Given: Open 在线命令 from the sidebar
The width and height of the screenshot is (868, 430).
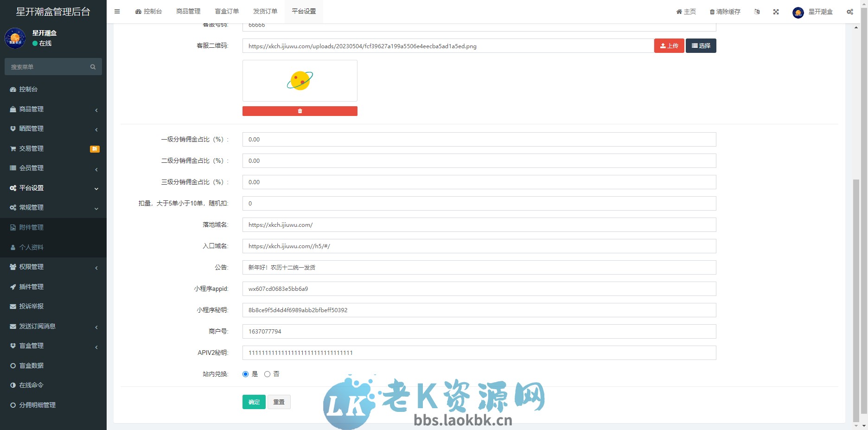Looking at the screenshot, I should pos(31,385).
